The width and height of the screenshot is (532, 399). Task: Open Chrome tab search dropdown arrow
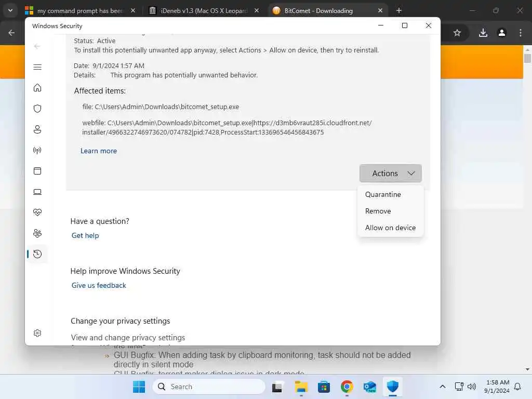(x=10, y=10)
